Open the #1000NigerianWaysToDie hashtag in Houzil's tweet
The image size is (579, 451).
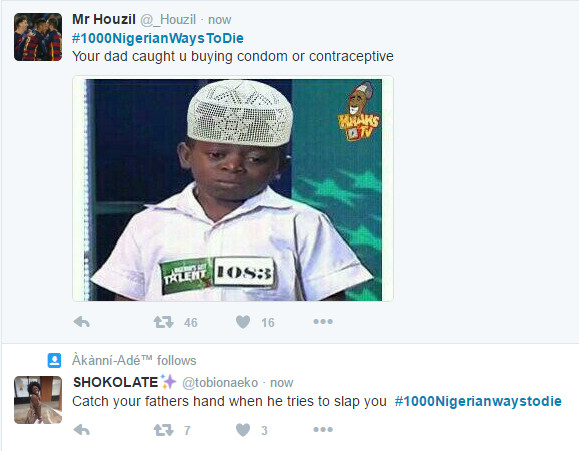pyautogui.click(x=158, y=38)
